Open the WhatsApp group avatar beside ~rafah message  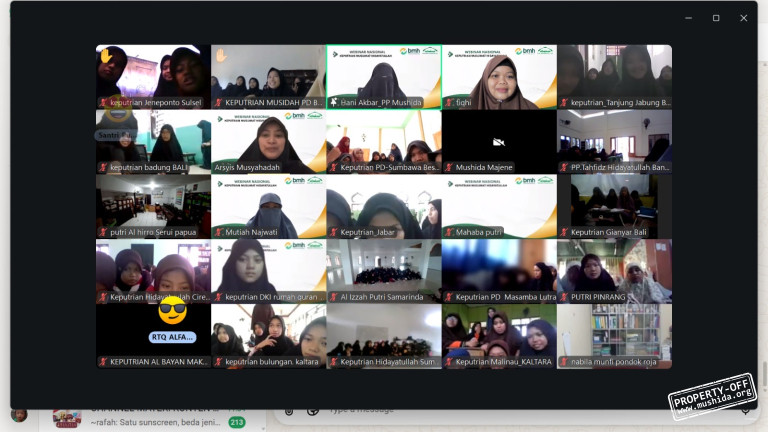click(x=67, y=419)
